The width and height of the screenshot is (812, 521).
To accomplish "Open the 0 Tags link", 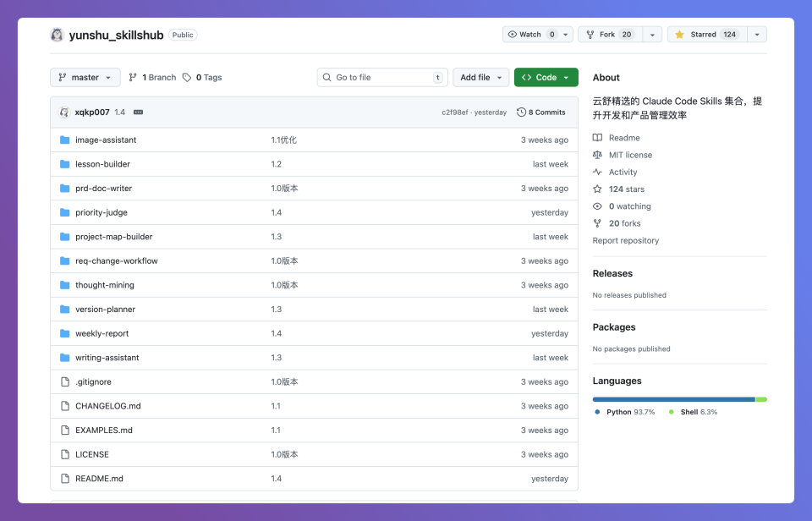I will pyautogui.click(x=202, y=77).
